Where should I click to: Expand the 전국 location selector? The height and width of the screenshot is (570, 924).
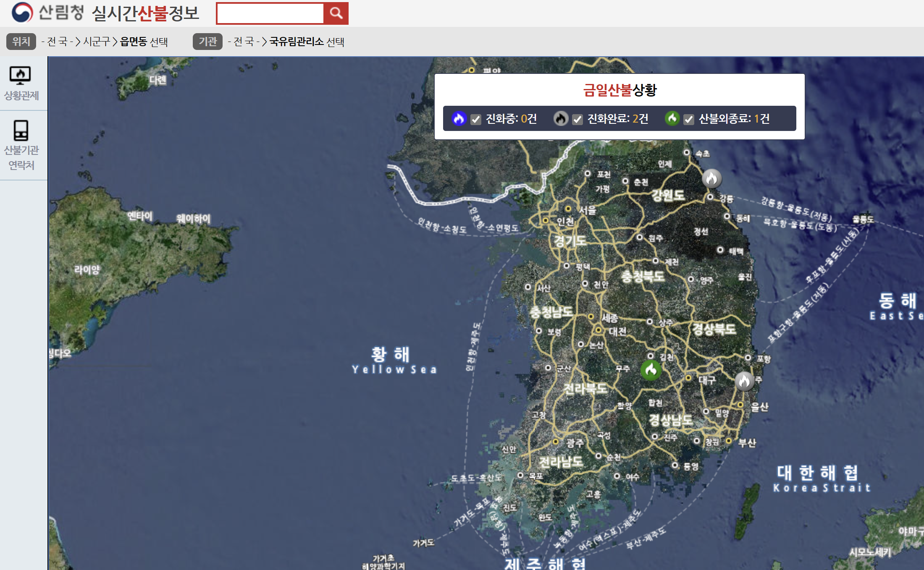tap(57, 42)
